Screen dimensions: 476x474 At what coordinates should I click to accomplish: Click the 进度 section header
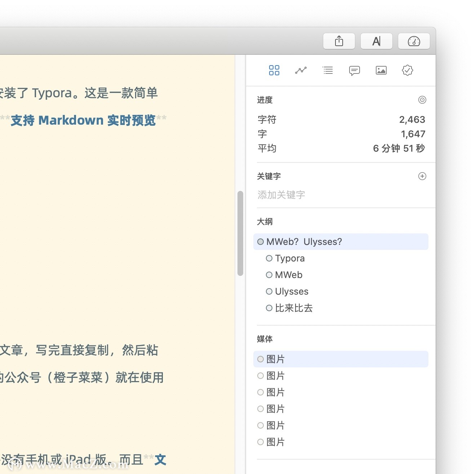coord(265,100)
